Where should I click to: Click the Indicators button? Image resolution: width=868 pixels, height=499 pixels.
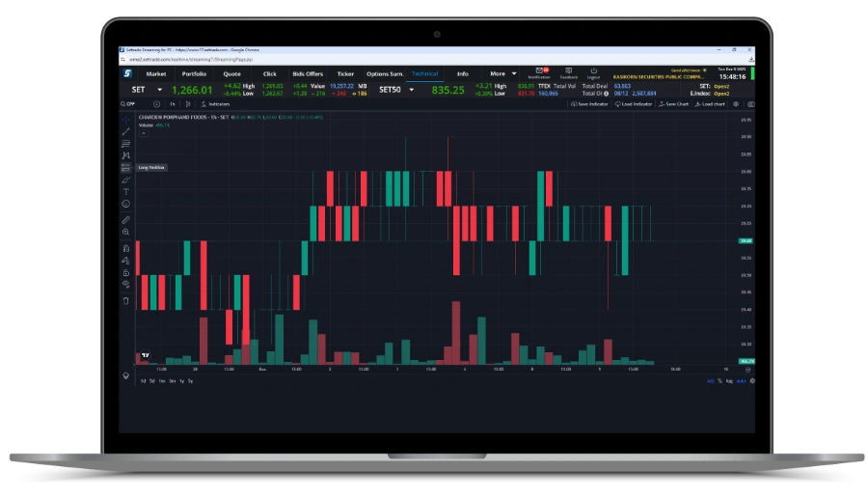tap(215, 104)
